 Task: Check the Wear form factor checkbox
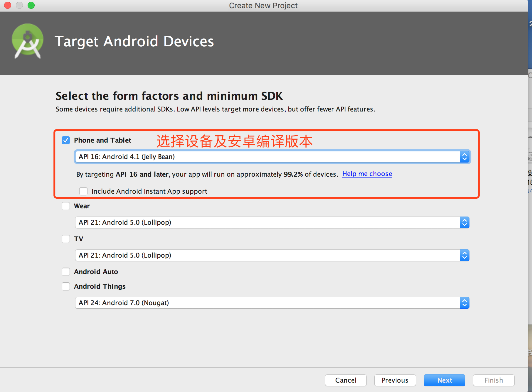click(x=66, y=206)
